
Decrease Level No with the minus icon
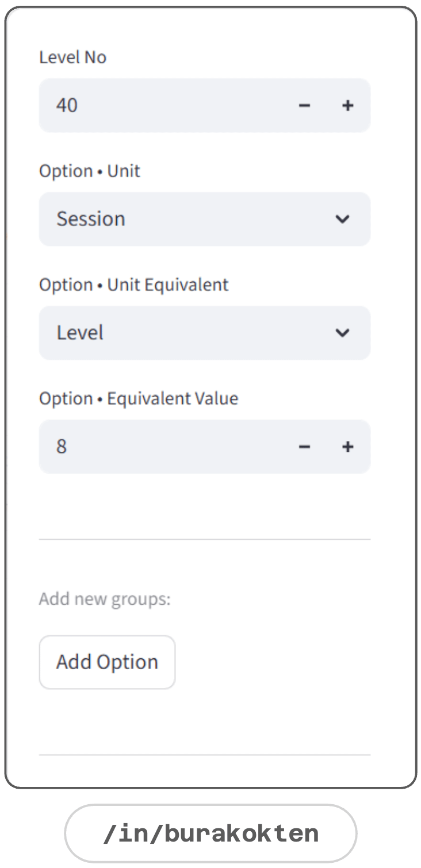click(x=305, y=106)
